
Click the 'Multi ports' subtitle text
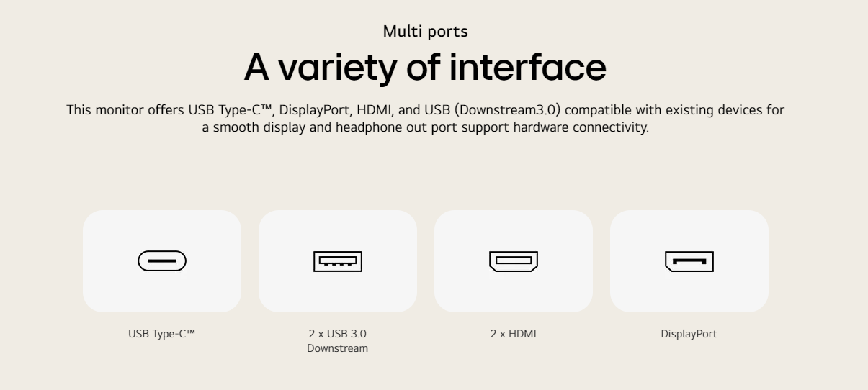pyautogui.click(x=425, y=32)
